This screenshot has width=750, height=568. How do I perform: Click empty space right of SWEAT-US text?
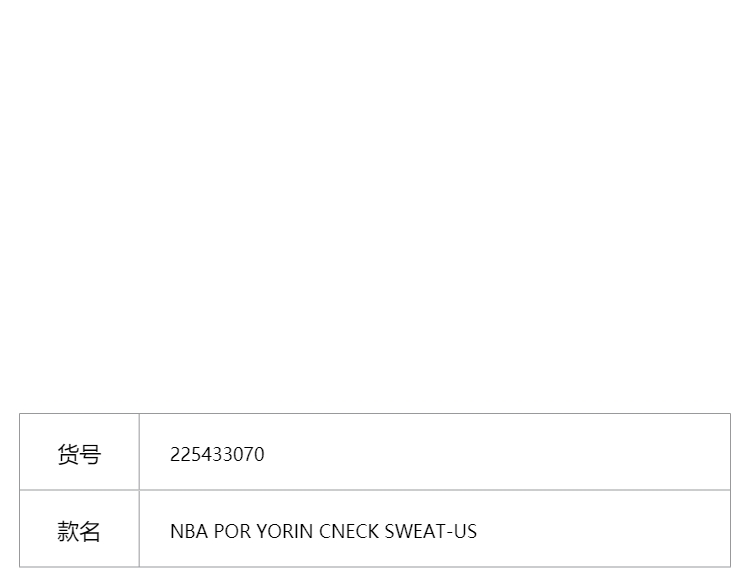click(603, 529)
